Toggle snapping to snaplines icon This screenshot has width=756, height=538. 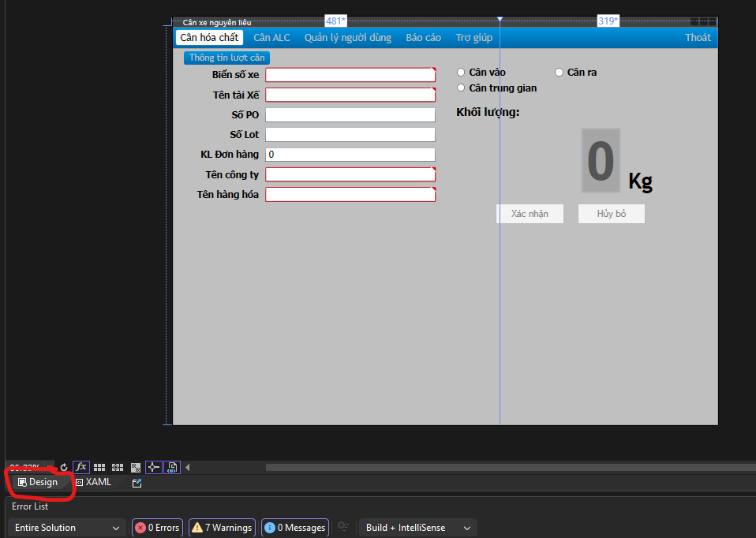coord(154,467)
